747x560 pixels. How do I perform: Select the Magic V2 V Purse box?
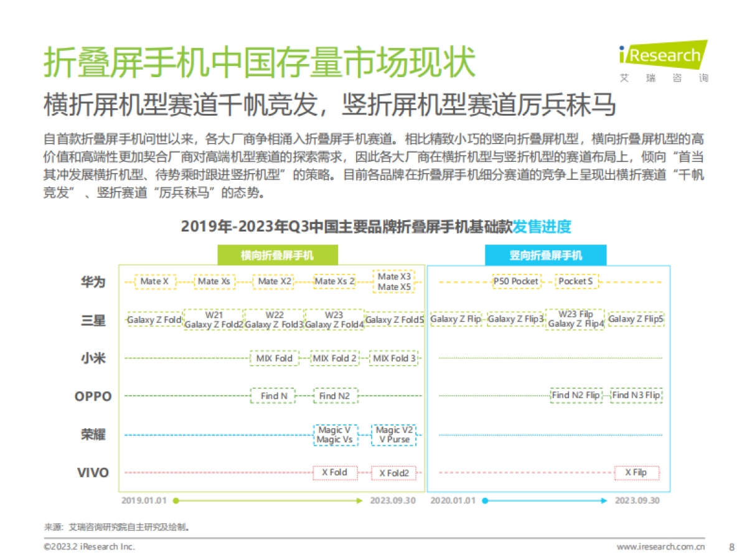pyautogui.click(x=395, y=434)
